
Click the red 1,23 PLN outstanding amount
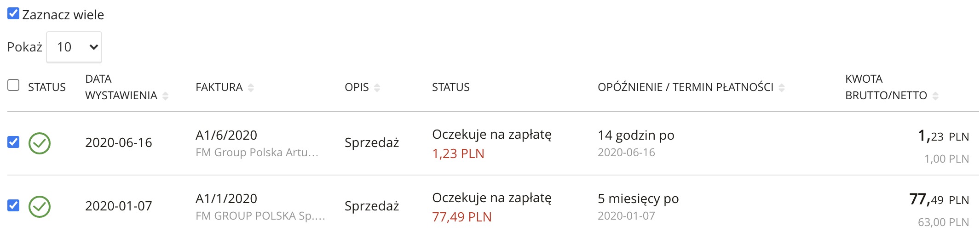(x=458, y=153)
